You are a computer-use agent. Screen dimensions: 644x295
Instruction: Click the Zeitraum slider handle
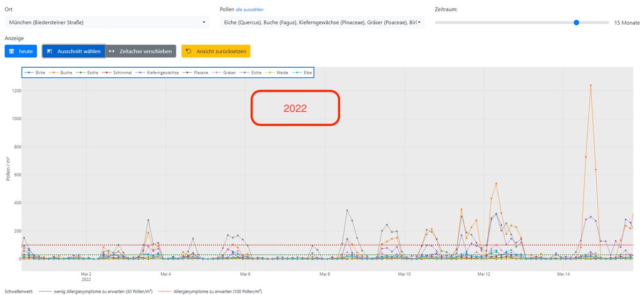(x=576, y=23)
